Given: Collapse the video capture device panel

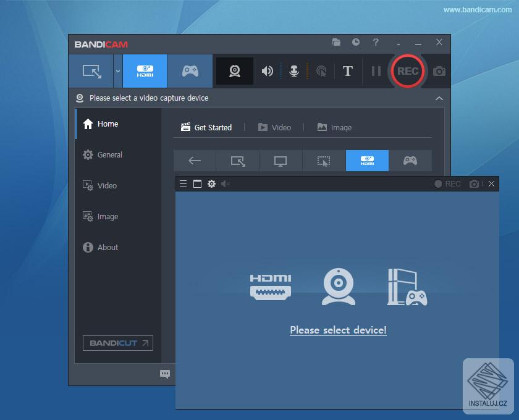Looking at the screenshot, I should coord(439,98).
